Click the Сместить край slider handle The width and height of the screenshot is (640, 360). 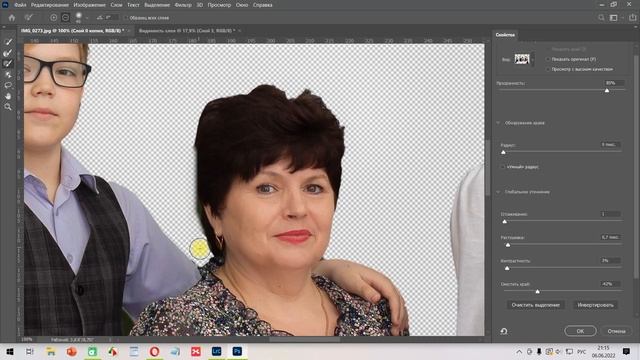538,291
